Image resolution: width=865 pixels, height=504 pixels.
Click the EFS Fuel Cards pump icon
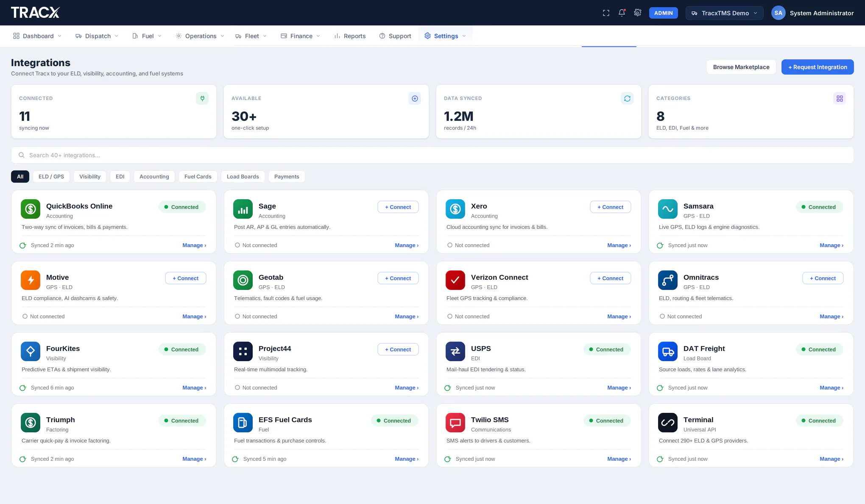coord(243,423)
